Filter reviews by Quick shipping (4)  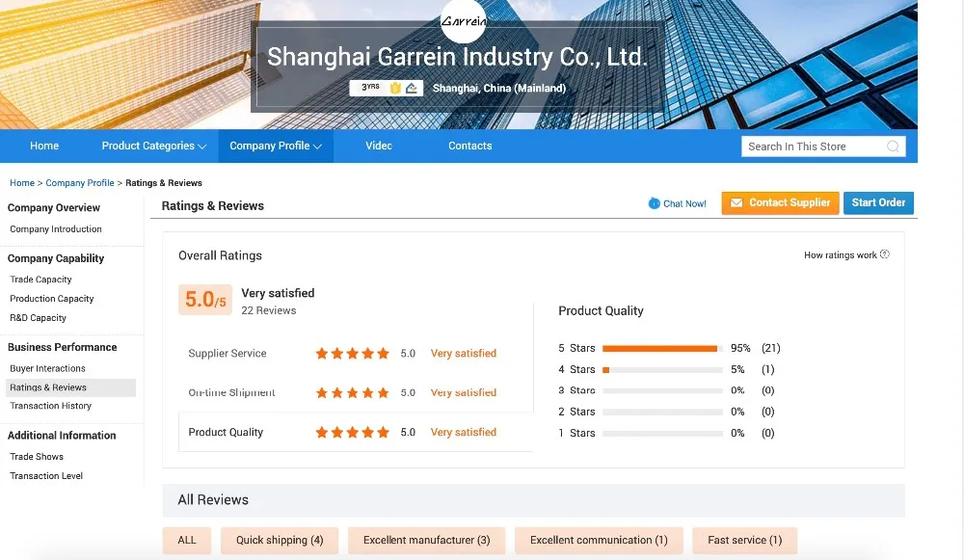(280, 541)
